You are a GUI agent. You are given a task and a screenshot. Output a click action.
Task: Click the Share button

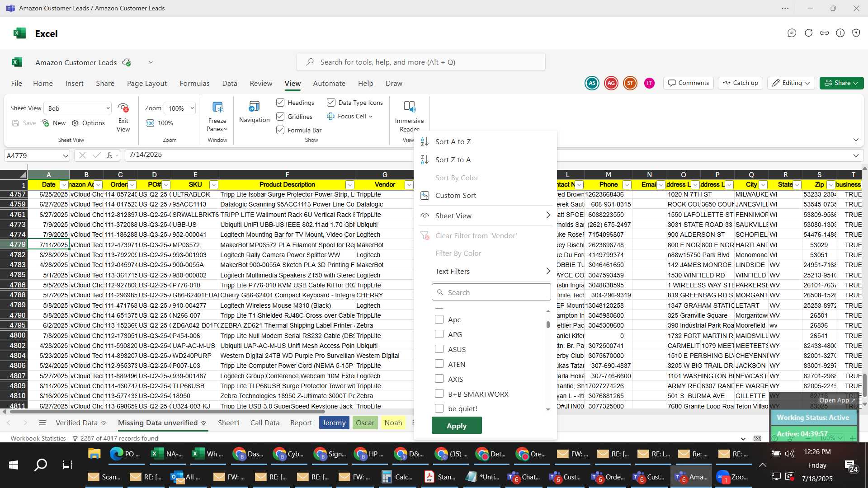[841, 83]
